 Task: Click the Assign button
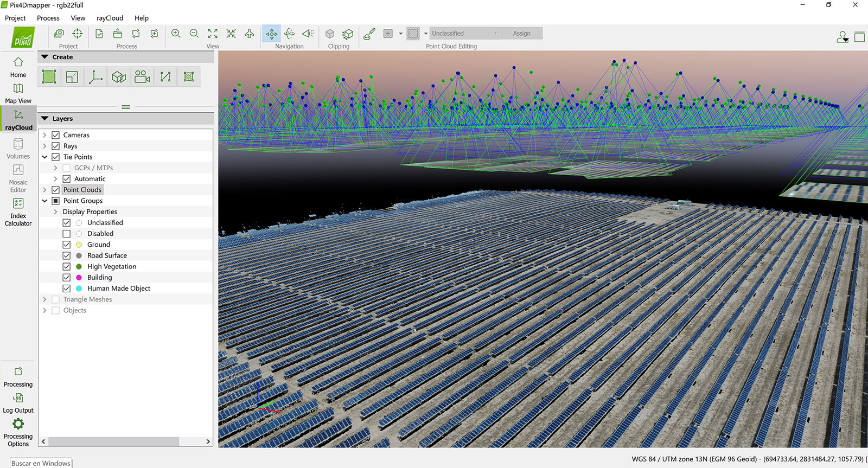(521, 34)
